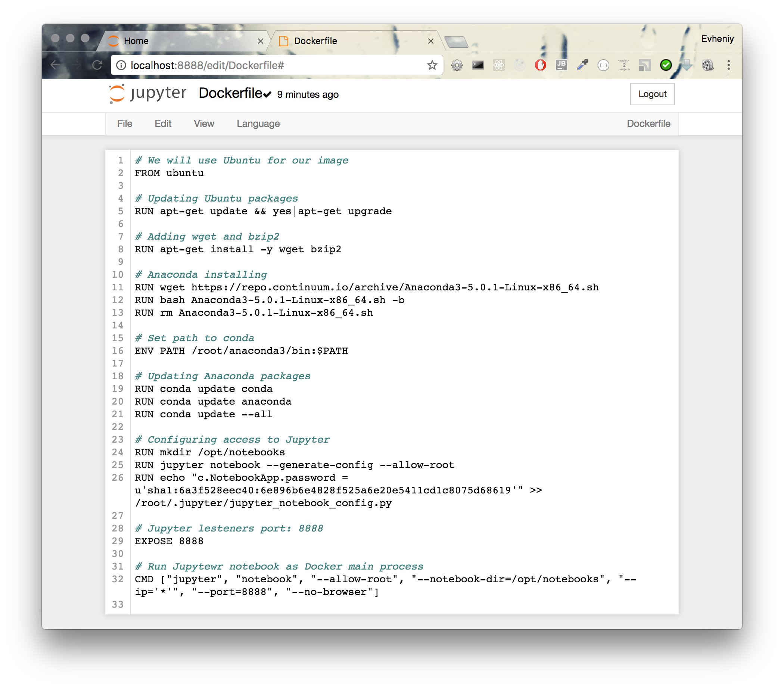Image resolution: width=784 pixels, height=689 pixels.
Task: Click the Logout button
Action: [x=652, y=94]
